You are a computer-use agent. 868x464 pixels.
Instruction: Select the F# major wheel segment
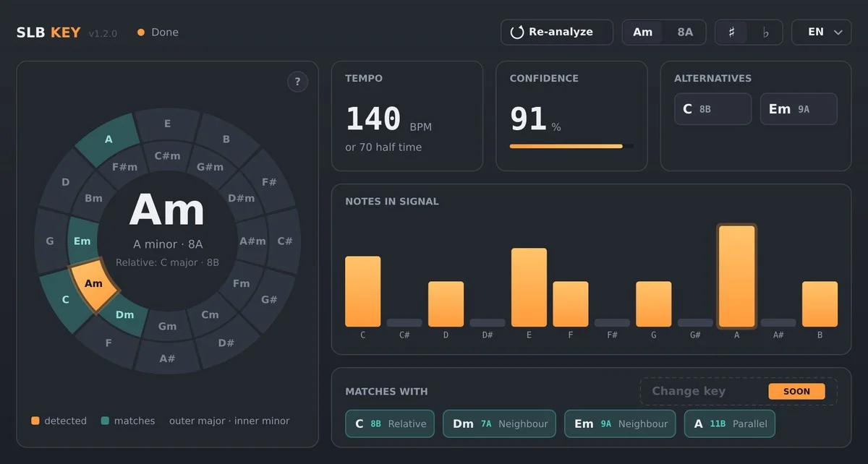coord(269,182)
